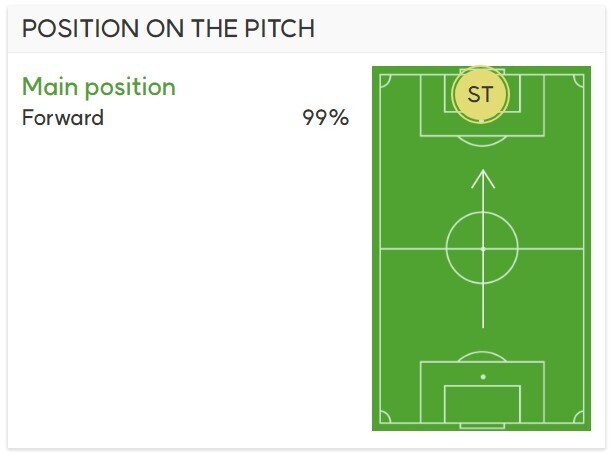Click the empty white area below Forward
The width and height of the screenshot is (616, 459).
coord(180,280)
